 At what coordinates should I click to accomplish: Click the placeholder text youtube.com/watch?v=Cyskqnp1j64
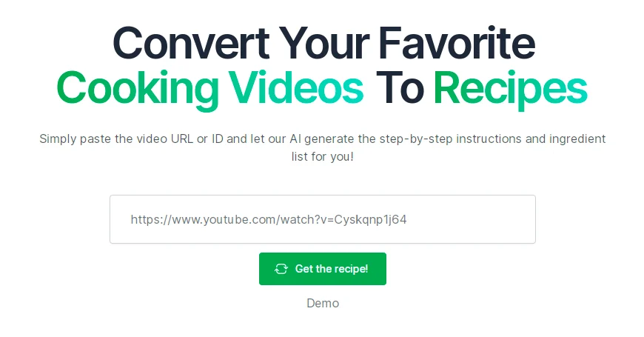[269, 219]
